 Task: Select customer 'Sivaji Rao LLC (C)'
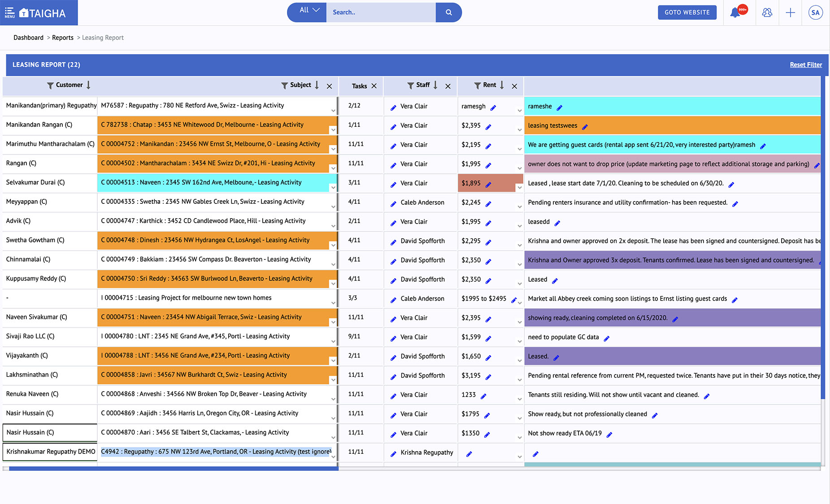pyautogui.click(x=30, y=336)
